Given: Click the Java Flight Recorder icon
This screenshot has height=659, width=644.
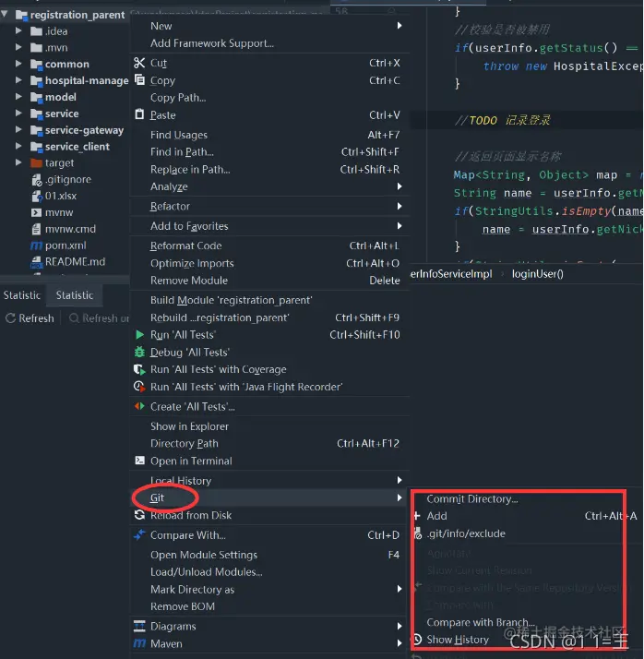Looking at the screenshot, I should tap(139, 386).
